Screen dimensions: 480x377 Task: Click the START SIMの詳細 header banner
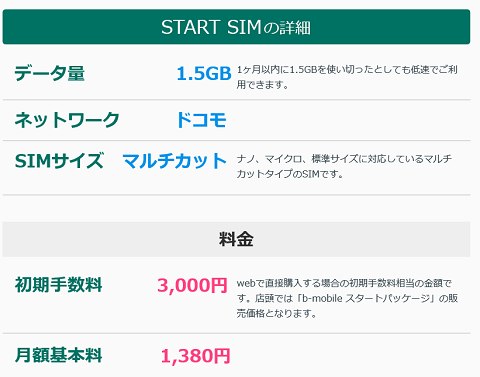coord(236,27)
